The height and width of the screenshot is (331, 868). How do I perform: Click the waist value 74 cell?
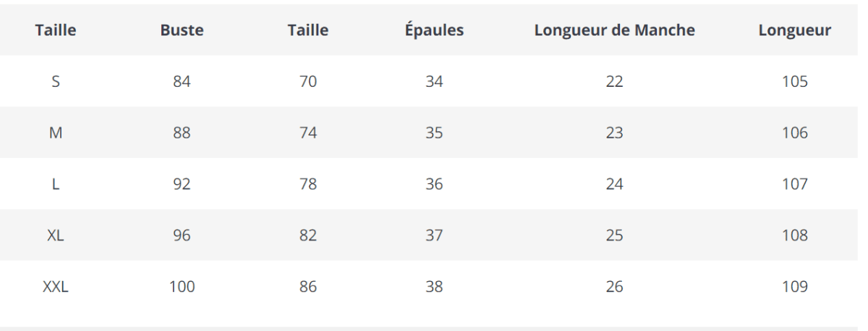pyautogui.click(x=308, y=133)
